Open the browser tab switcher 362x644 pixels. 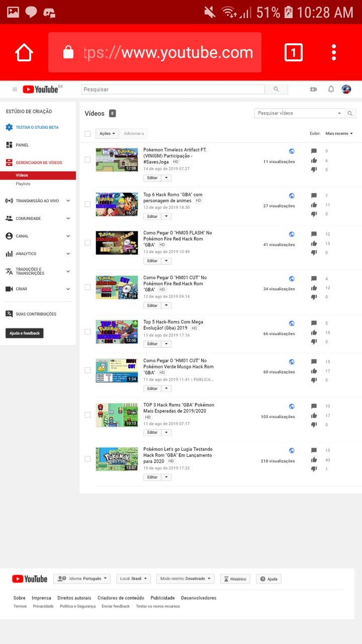pos(293,53)
